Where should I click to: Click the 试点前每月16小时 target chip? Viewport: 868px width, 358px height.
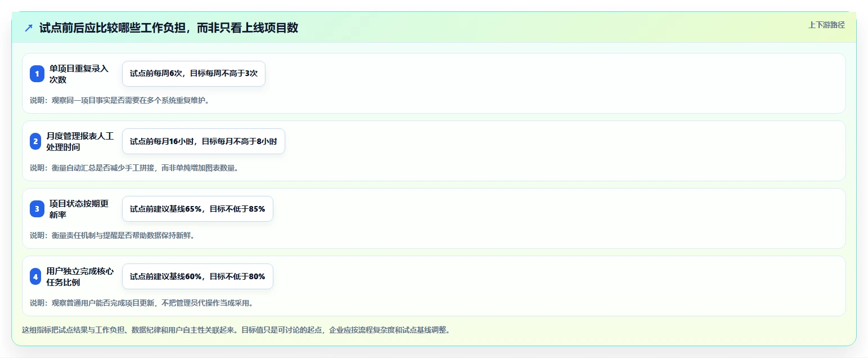(x=204, y=141)
